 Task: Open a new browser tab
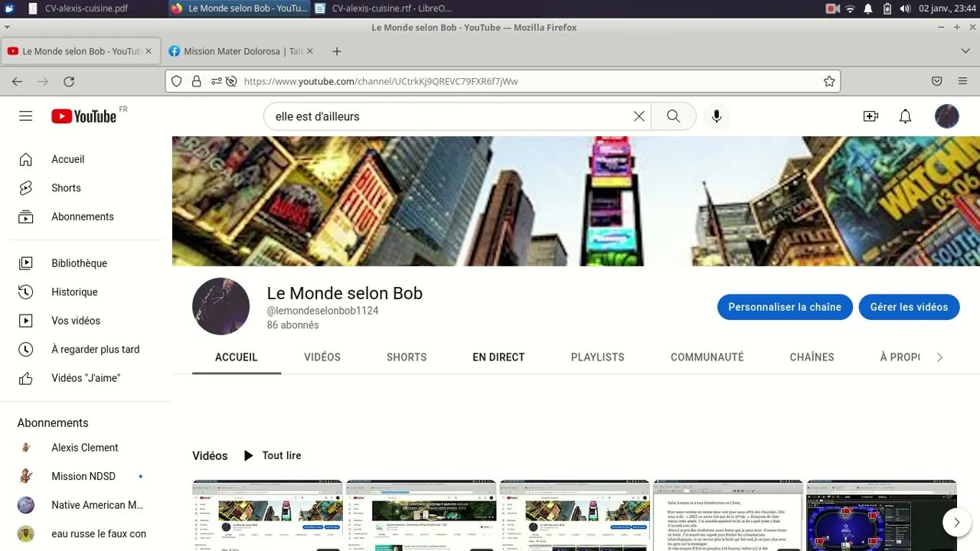pos(337,51)
